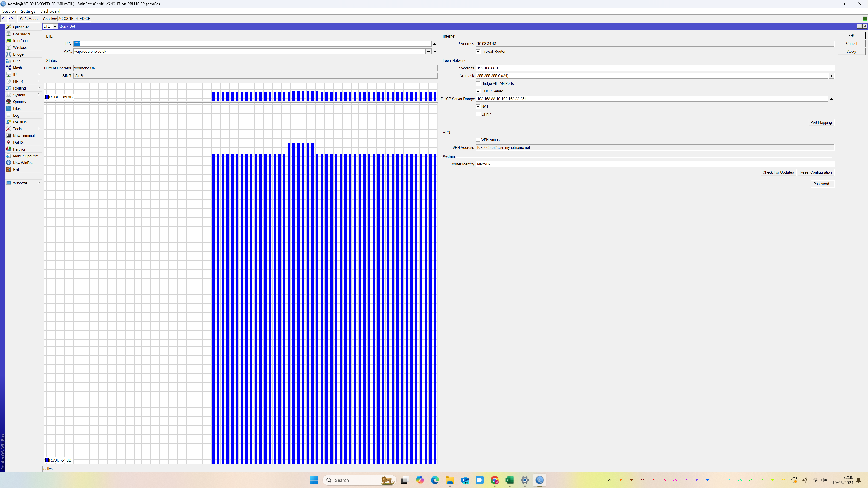Open Wireless section
868x488 pixels.
tap(19, 47)
